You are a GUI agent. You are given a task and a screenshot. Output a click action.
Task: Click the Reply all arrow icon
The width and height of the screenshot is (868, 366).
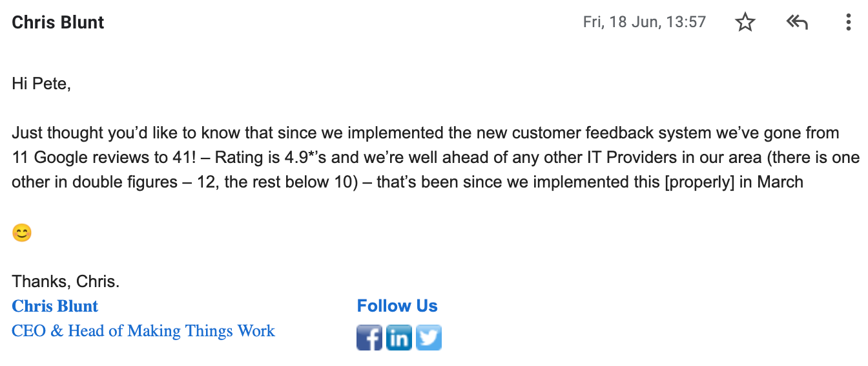tap(798, 23)
